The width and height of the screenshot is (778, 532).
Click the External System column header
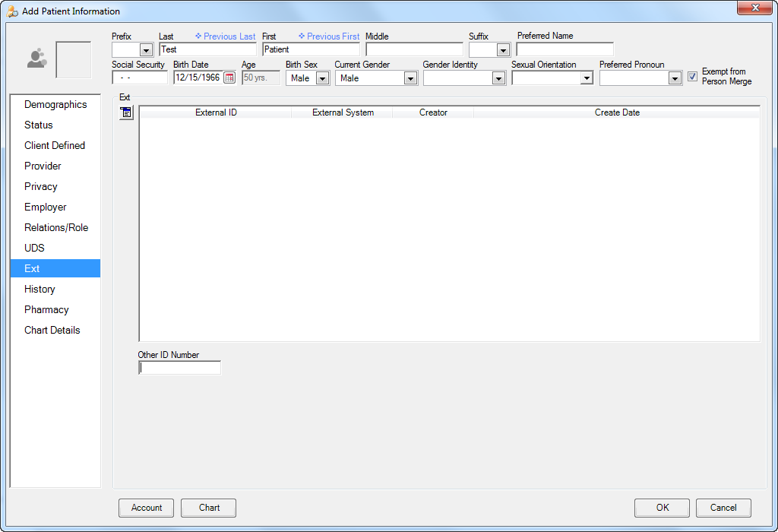[343, 112]
